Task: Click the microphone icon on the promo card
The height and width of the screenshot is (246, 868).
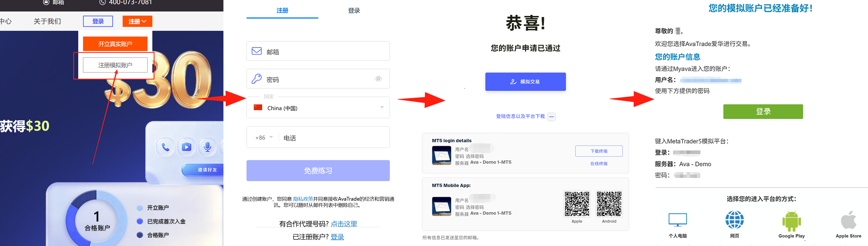Action: coord(208,147)
